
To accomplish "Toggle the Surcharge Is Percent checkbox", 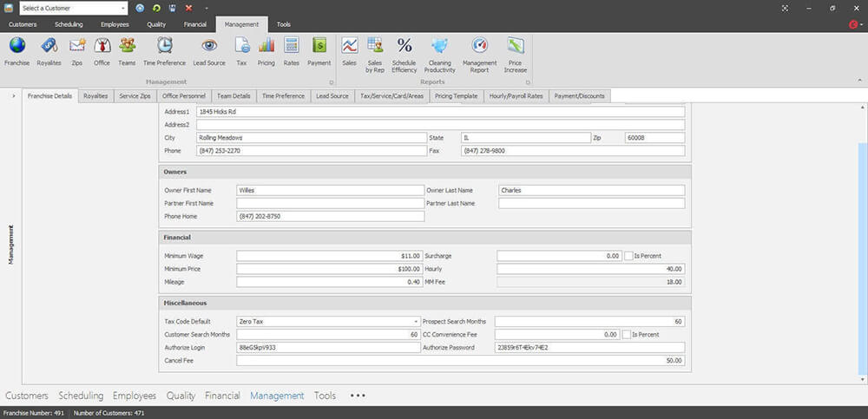I will (x=628, y=256).
